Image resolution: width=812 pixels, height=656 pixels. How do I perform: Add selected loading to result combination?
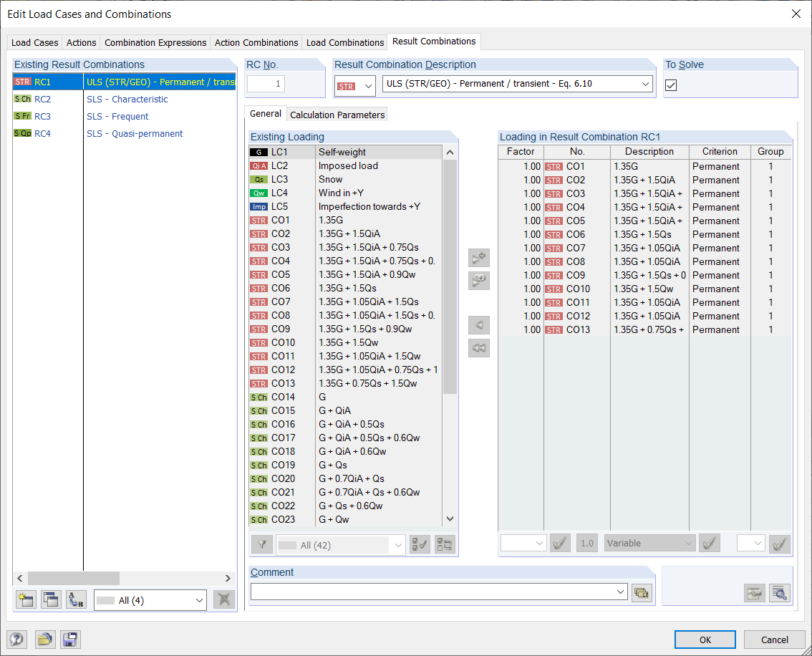coord(479,258)
